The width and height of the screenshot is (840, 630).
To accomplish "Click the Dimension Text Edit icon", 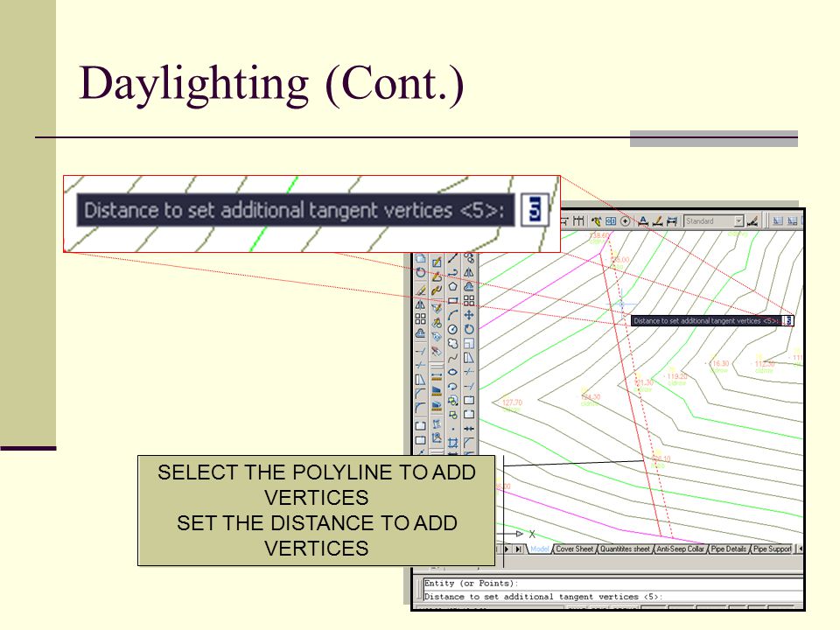I will coord(658,220).
